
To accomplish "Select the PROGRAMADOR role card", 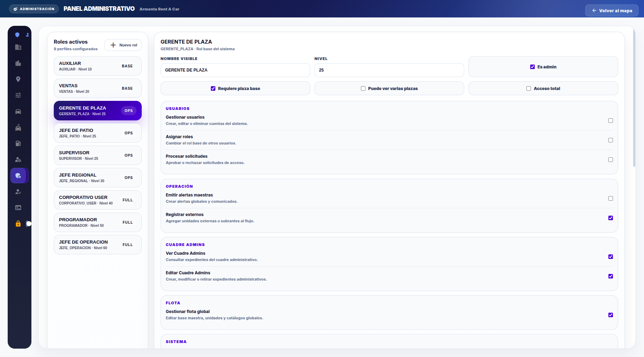I will pos(98,222).
